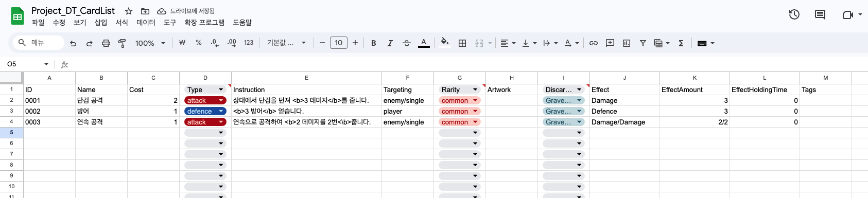Insert a comment from toolbar
This screenshot has width=868, height=198.
pyautogui.click(x=610, y=43)
